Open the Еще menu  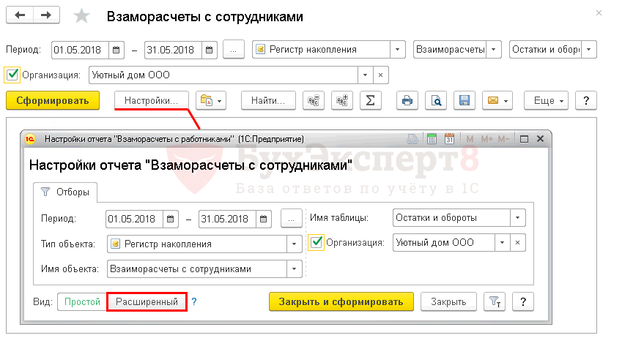click(x=546, y=100)
